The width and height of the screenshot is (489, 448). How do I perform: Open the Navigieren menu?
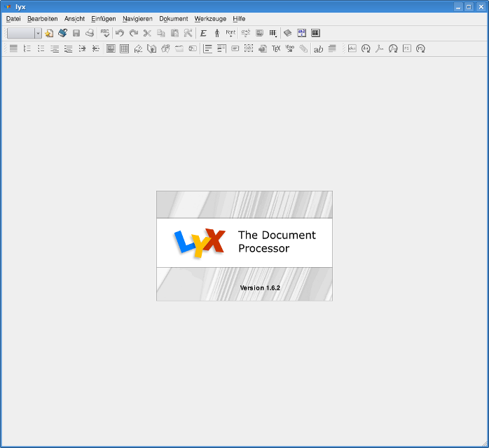(137, 19)
